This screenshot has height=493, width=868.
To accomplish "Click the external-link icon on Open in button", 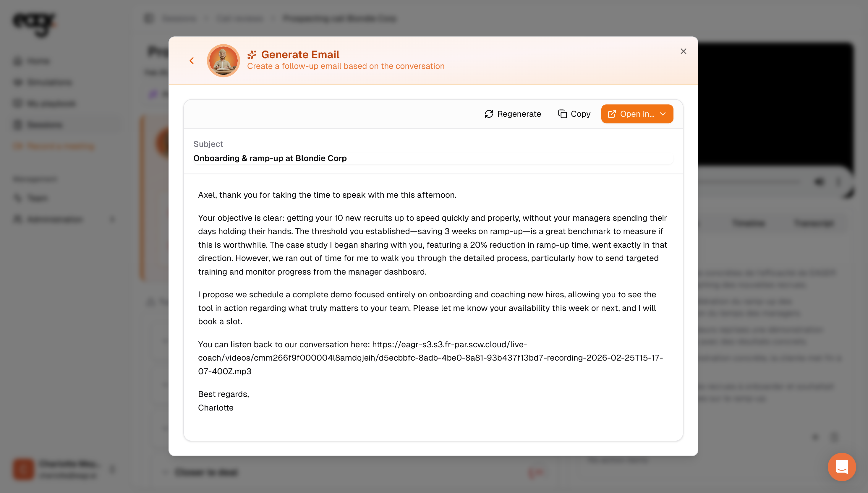I will 612,114.
